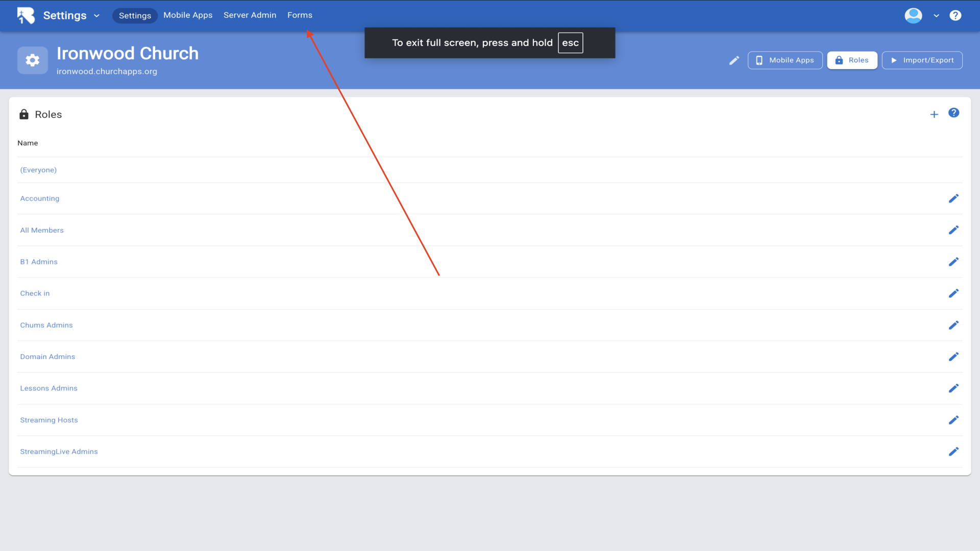Click the Mobile Apps header button
The width and height of the screenshot is (980, 551).
[x=785, y=60]
